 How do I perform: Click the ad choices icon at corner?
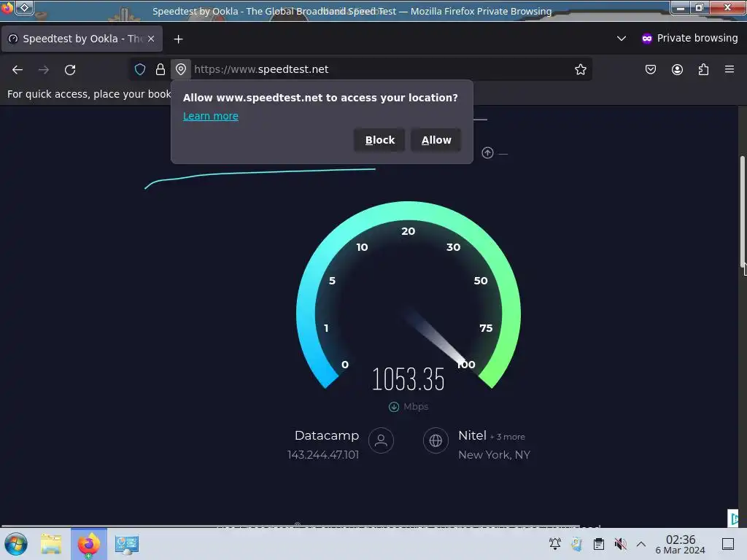[733, 518]
